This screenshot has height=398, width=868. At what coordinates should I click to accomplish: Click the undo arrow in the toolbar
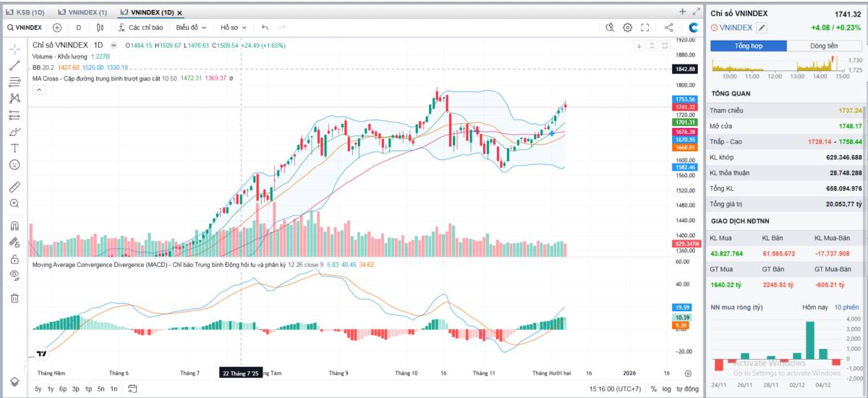click(265, 27)
